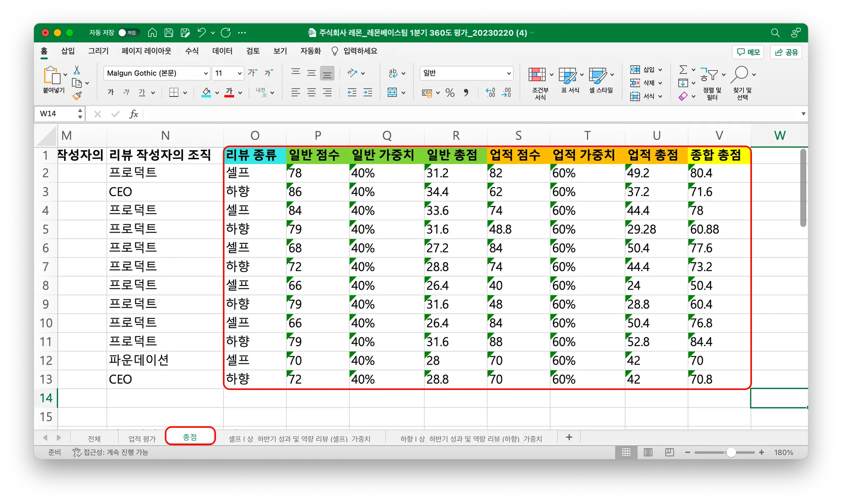Open the conditional formatting tool
842x504 pixels.
tap(540, 83)
